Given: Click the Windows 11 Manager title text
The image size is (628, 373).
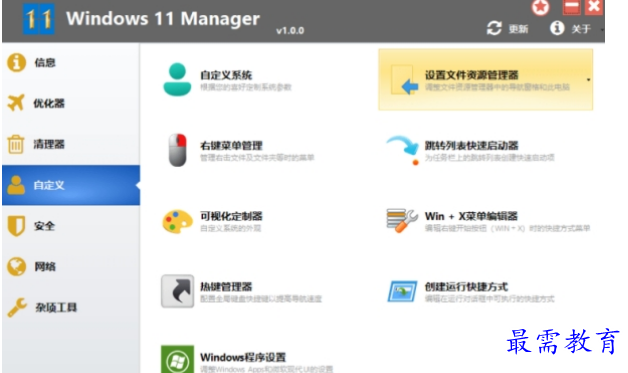Looking at the screenshot, I should (x=163, y=19).
